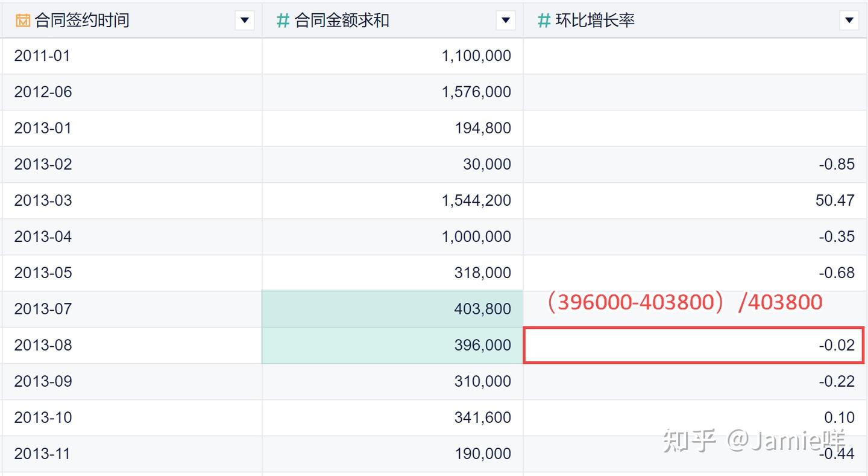Image resolution: width=868 pixels, height=476 pixels.
Task: Click the 环比增长率 column header title
Action: 593,19
